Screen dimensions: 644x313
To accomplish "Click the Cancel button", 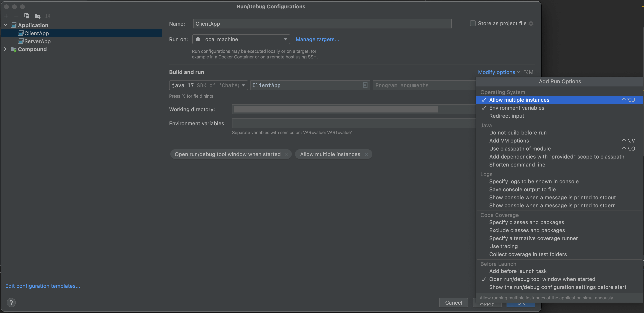I will click(x=453, y=303).
